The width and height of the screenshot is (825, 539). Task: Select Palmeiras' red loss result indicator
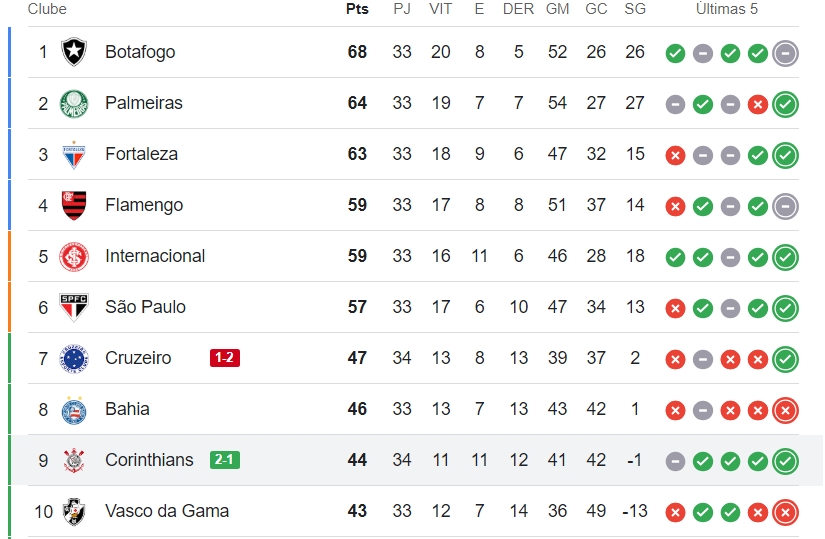(758, 105)
